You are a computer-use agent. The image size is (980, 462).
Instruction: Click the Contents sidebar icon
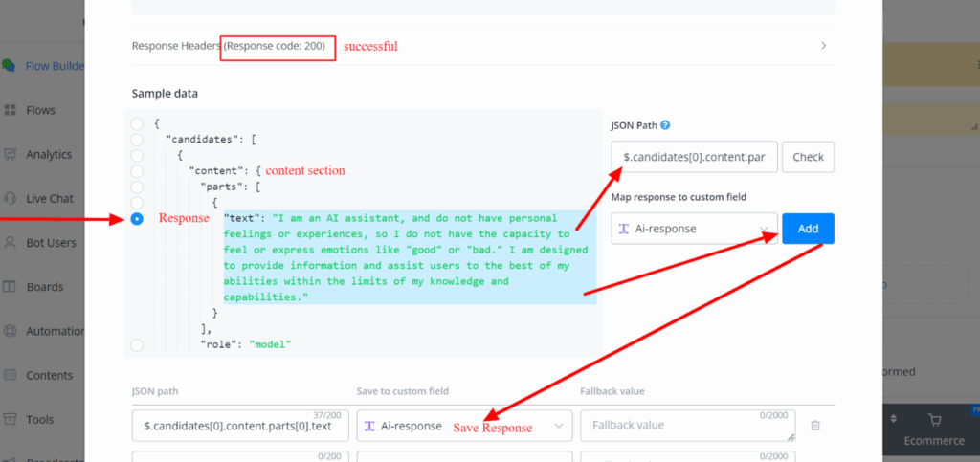click(10, 375)
